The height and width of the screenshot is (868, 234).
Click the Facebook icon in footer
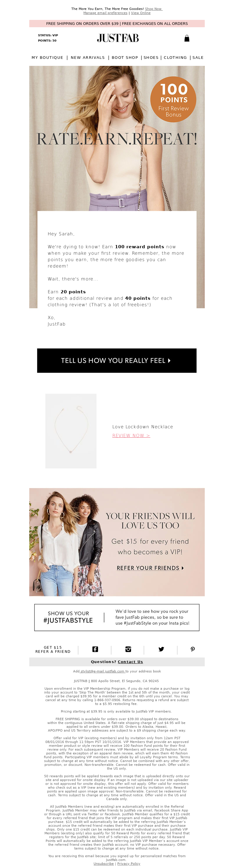pyautogui.click(x=95, y=649)
